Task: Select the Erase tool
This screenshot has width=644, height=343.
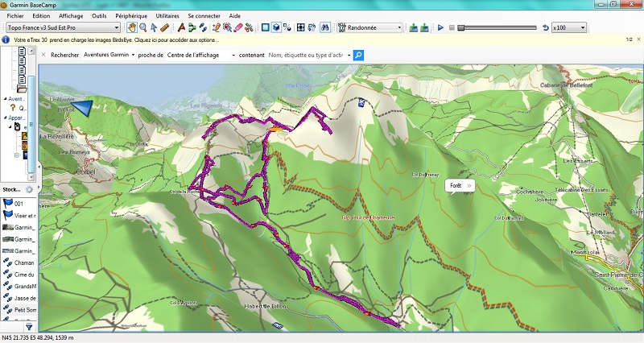Action: [x=237, y=27]
